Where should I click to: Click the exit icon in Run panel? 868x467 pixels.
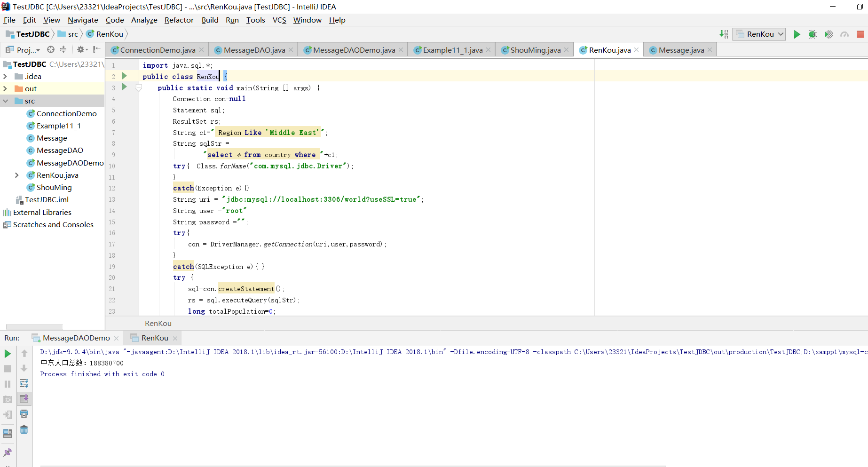tap(8, 415)
